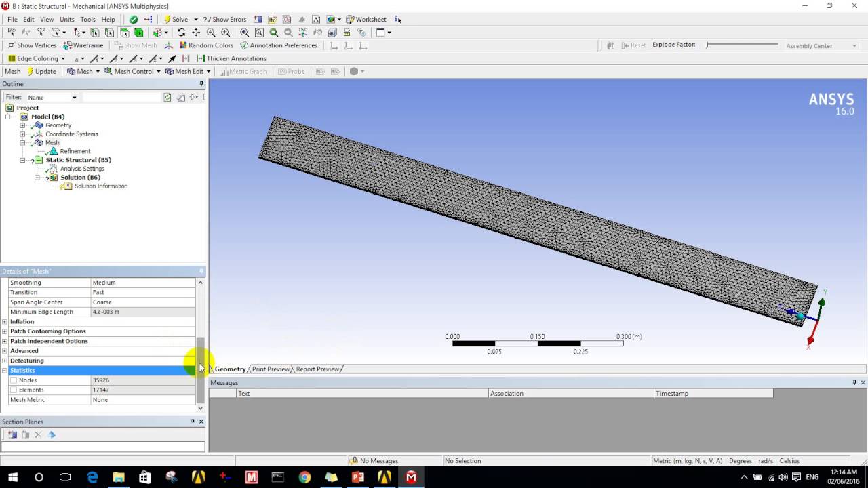Activate the Box Zoom tool
Image resolution: width=868 pixels, height=488 pixels.
point(225,33)
